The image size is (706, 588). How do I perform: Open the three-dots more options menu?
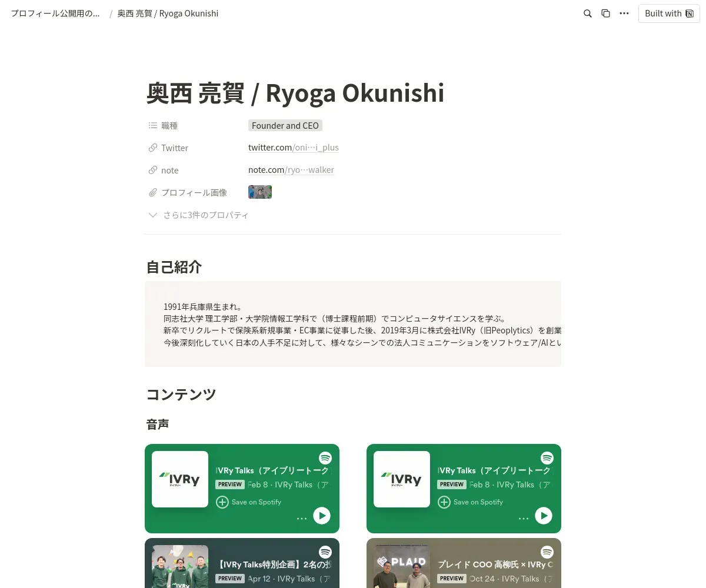[x=624, y=14]
